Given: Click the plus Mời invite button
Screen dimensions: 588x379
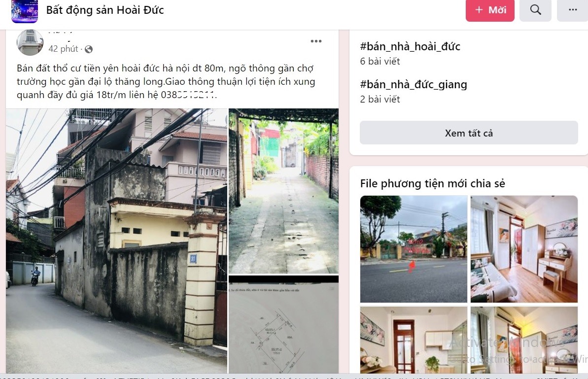Looking at the screenshot, I should point(490,10).
